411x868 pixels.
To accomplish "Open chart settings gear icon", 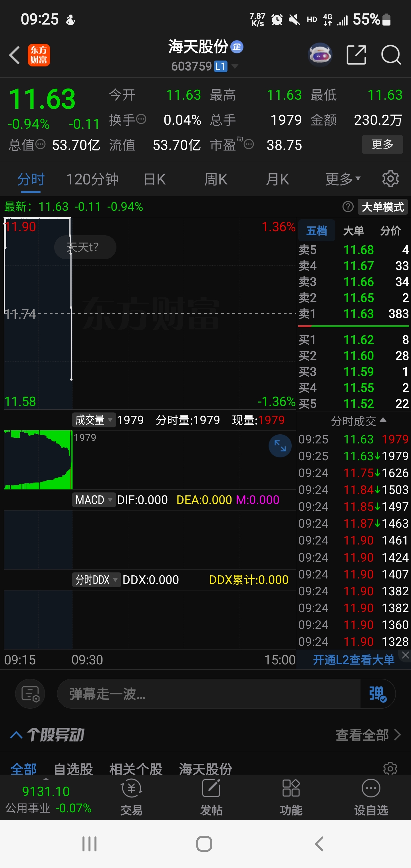I will point(390,178).
